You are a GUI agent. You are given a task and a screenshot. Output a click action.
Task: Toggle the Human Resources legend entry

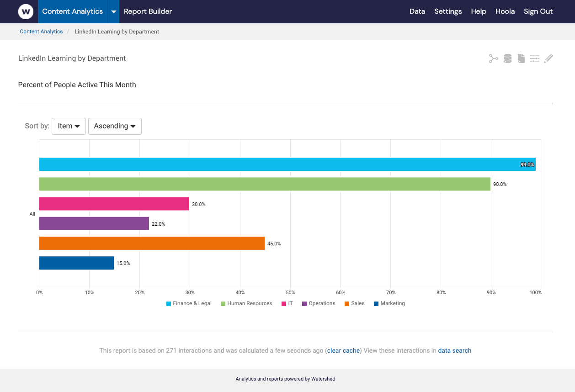click(x=246, y=303)
